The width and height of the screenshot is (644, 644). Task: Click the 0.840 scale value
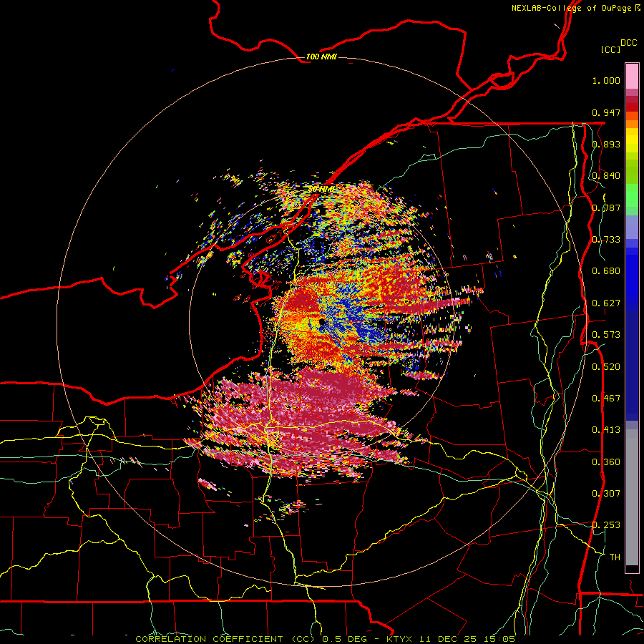606,176
